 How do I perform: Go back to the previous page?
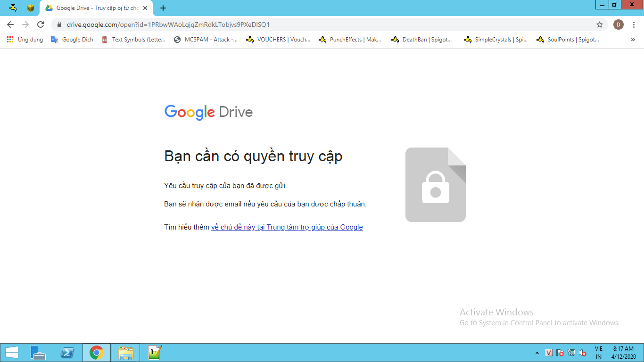pyautogui.click(x=10, y=25)
